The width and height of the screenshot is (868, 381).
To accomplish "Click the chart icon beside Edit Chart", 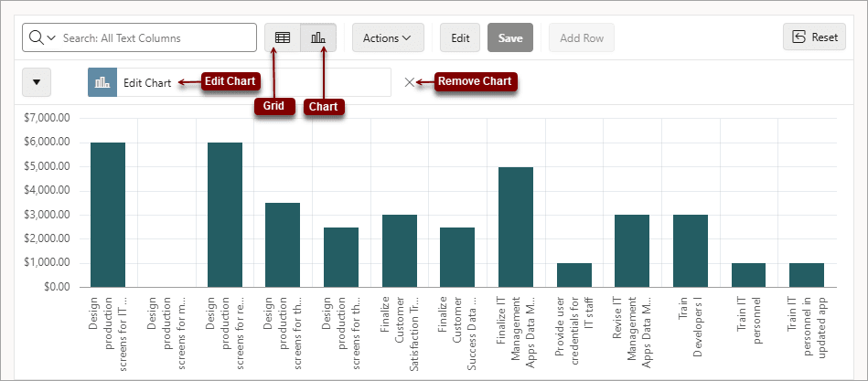I will [x=102, y=82].
